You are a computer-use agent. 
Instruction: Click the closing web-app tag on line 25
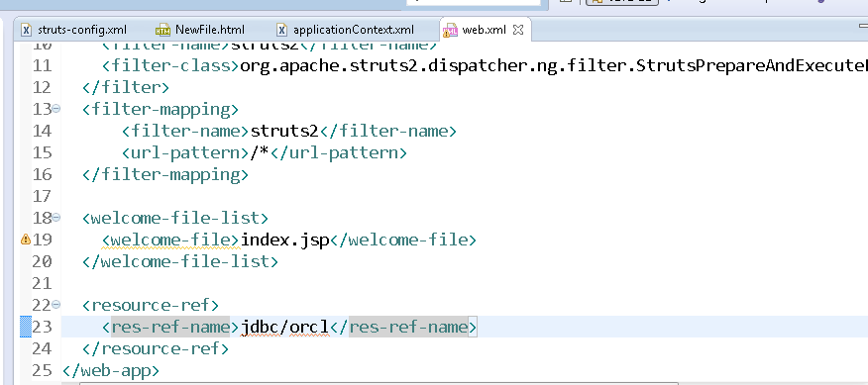pyautogui.click(x=111, y=370)
